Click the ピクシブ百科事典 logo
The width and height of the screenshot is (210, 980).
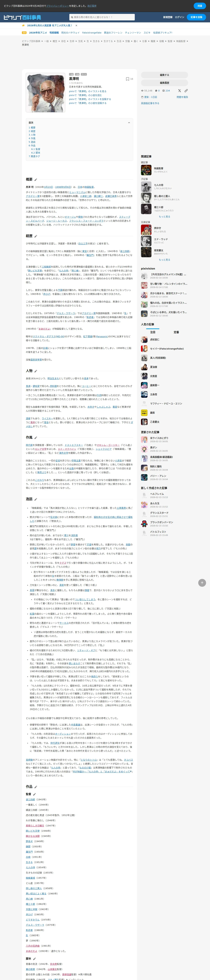pyautogui.click(x=22, y=17)
